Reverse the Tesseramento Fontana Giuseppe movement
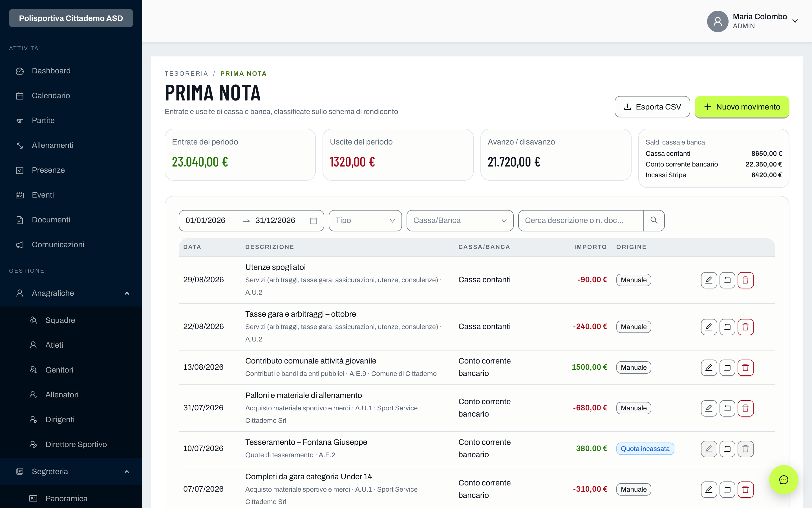812x508 pixels. pyautogui.click(x=727, y=448)
